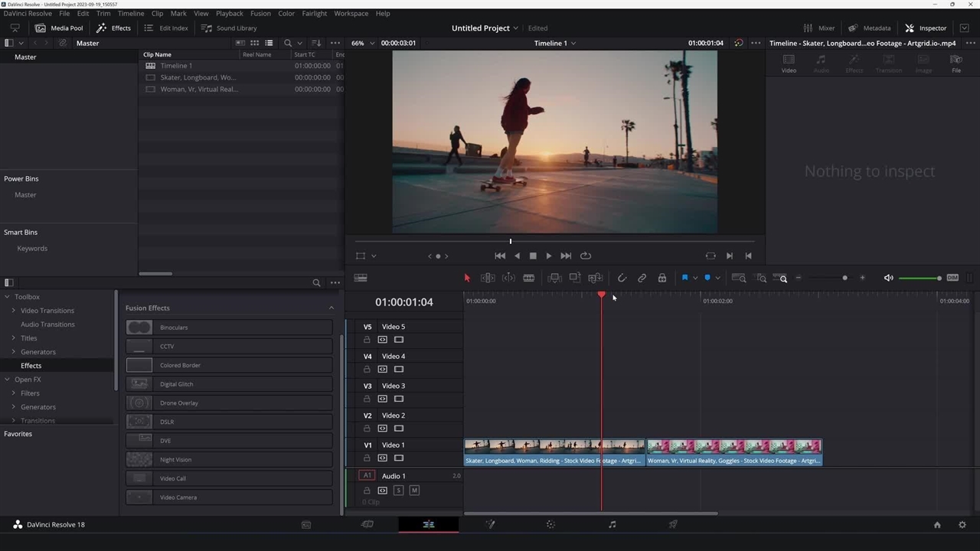Adjust the green volume slider
The image size is (980, 551).
point(919,278)
